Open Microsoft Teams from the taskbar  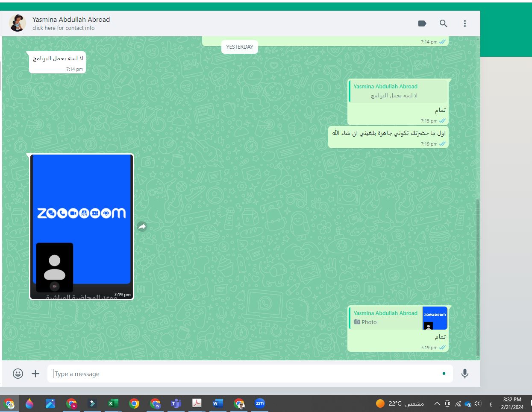click(x=176, y=403)
